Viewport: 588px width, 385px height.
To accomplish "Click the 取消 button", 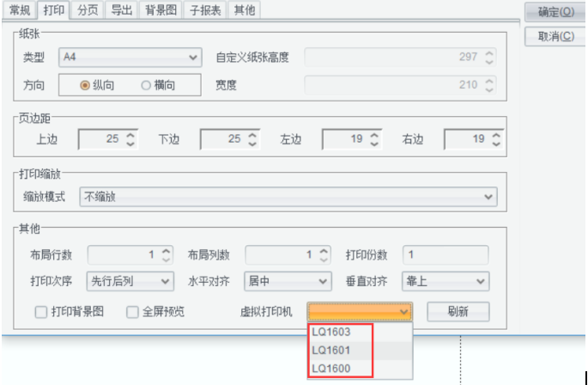I will click(x=555, y=37).
